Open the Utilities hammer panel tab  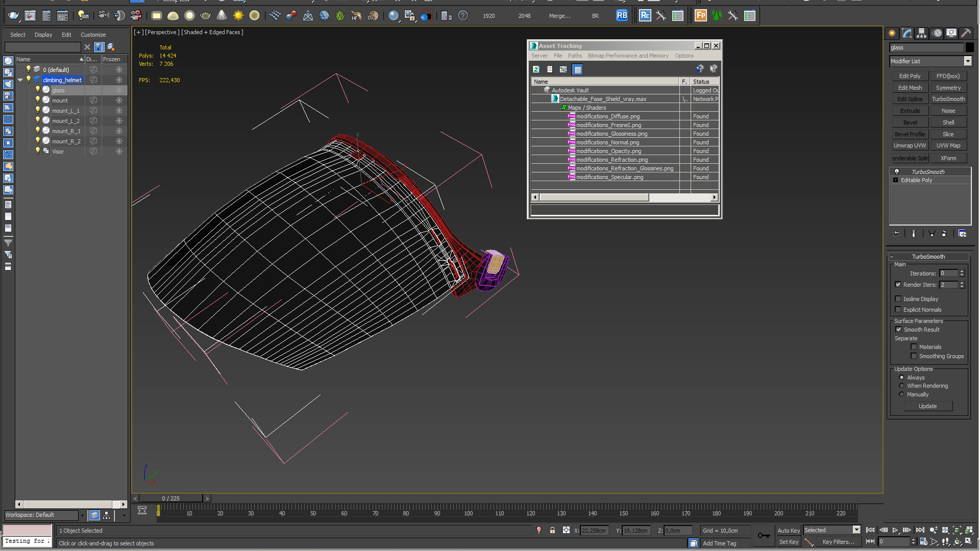pyautogui.click(x=966, y=33)
